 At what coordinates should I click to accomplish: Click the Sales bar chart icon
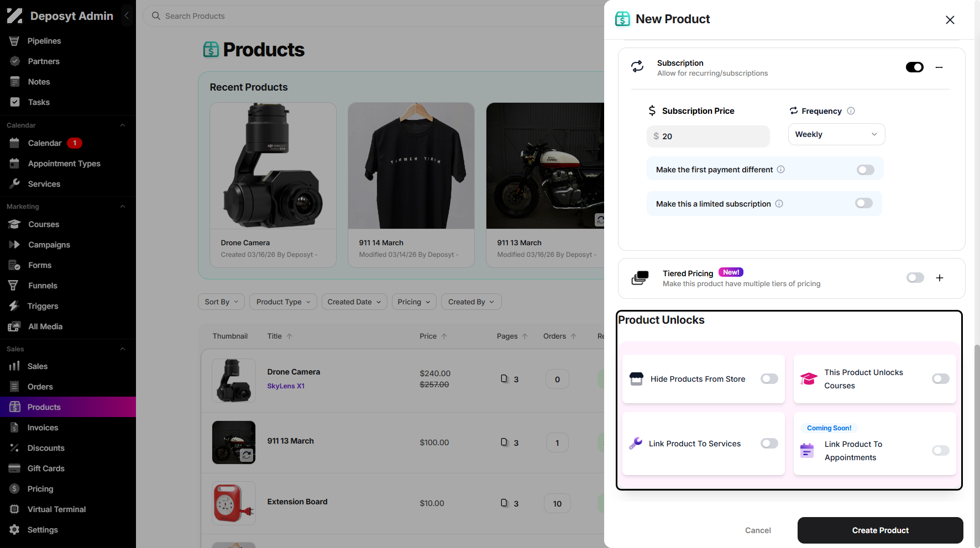coord(14,366)
